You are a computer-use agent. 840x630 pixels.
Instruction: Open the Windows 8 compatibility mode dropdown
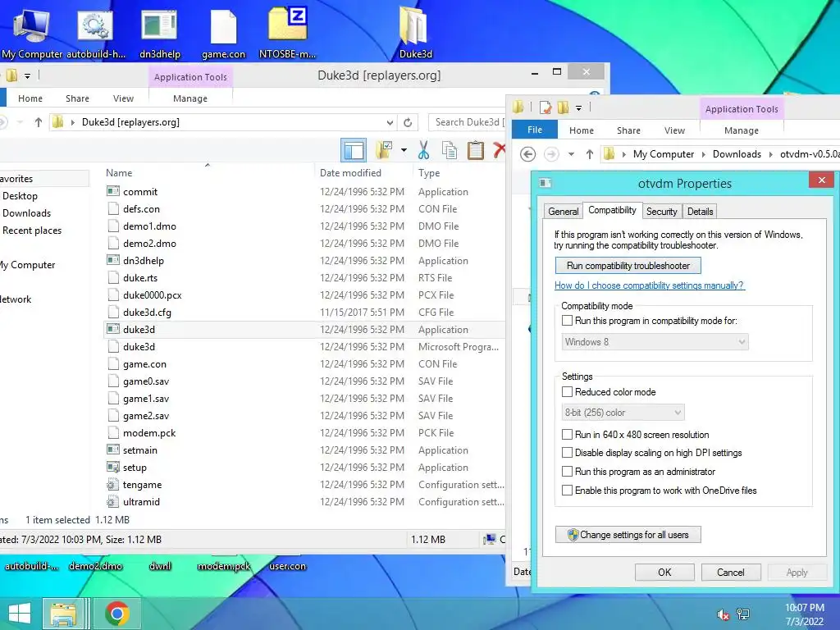[655, 342]
